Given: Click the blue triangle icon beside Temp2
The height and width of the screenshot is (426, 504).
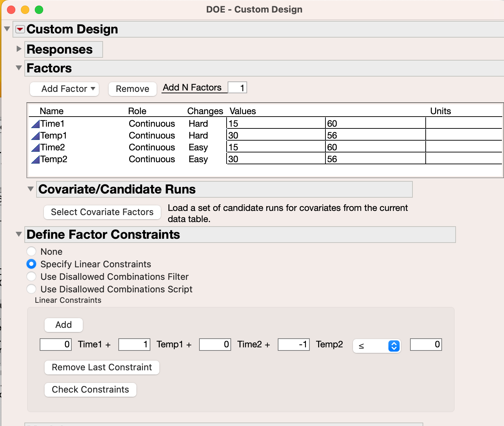Looking at the screenshot, I should [36, 159].
